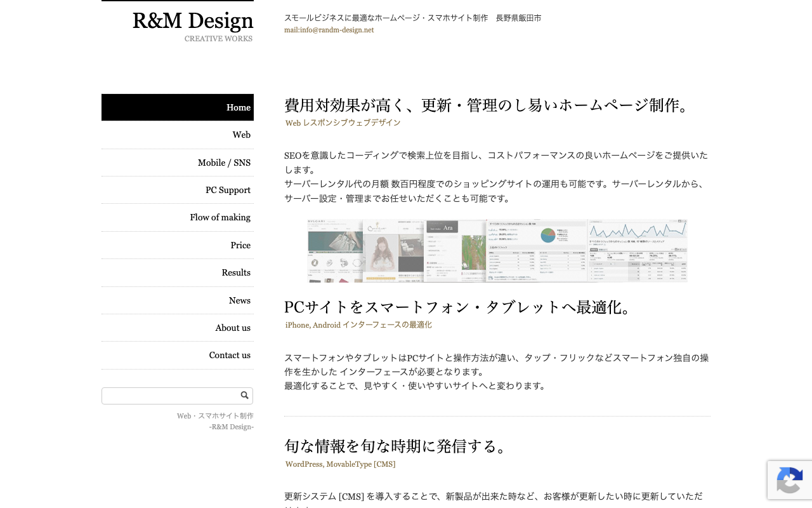Click Web・スマホサイト制作 text under search

(x=215, y=416)
